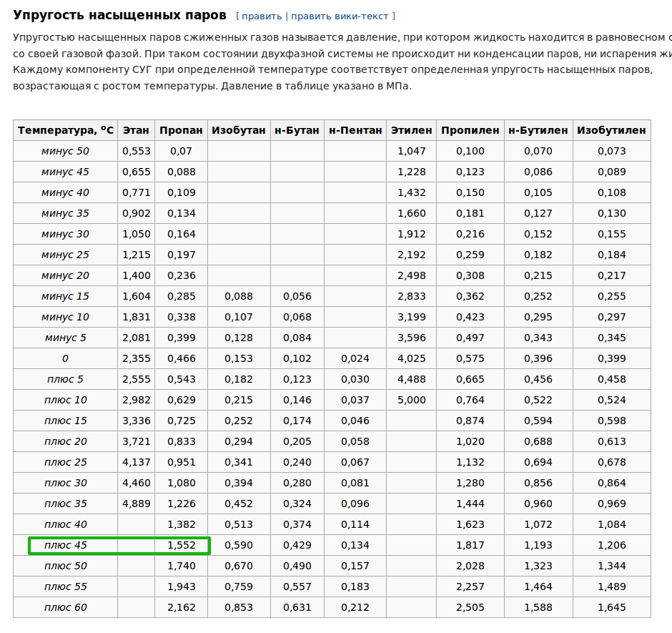This screenshot has width=672, height=633.
Task: Click the 'править' edit link
Action: coord(262,16)
